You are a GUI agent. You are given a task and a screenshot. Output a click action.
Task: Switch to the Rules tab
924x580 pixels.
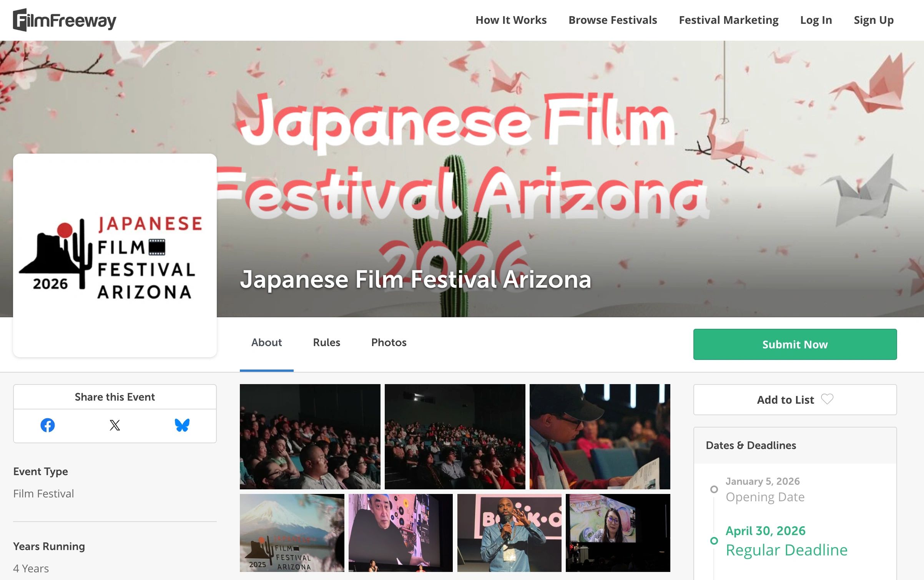point(326,342)
